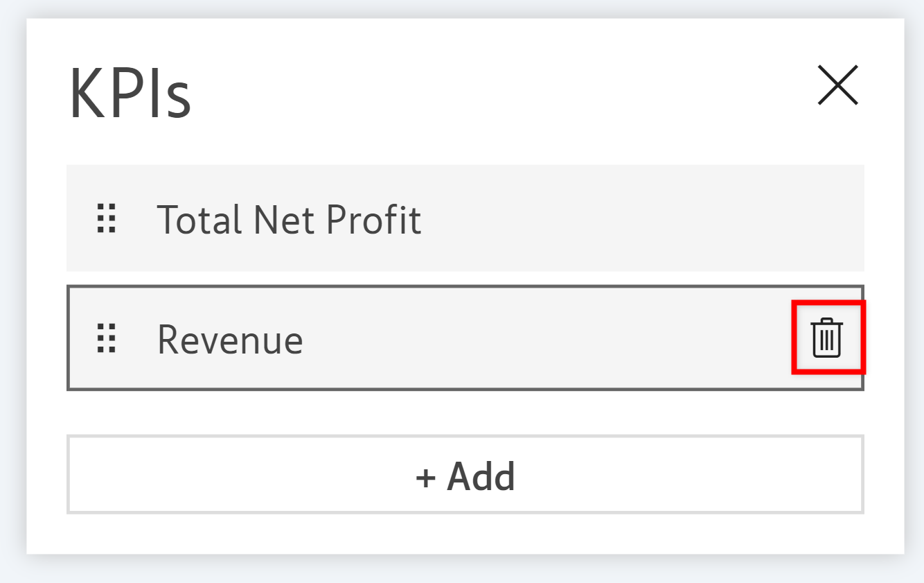Viewport: 924px width, 583px height.
Task: Click the KPIs heading text
Action: point(130,93)
